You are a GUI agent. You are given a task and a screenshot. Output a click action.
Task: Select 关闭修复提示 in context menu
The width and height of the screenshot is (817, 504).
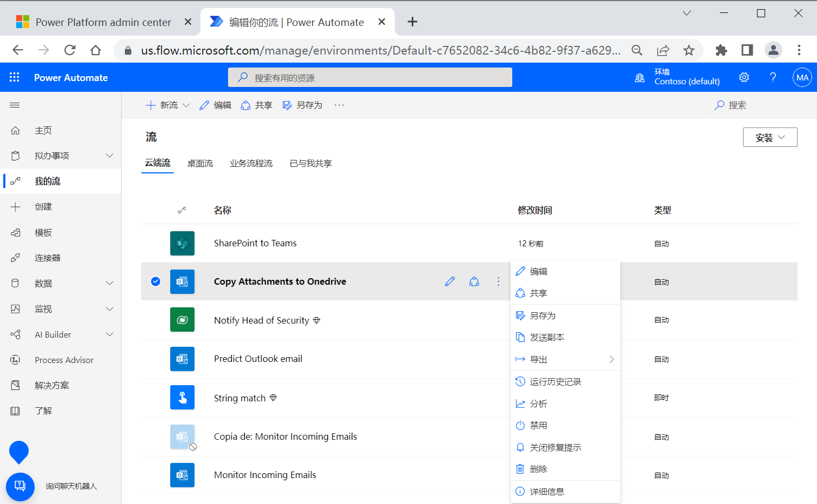click(x=565, y=447)
